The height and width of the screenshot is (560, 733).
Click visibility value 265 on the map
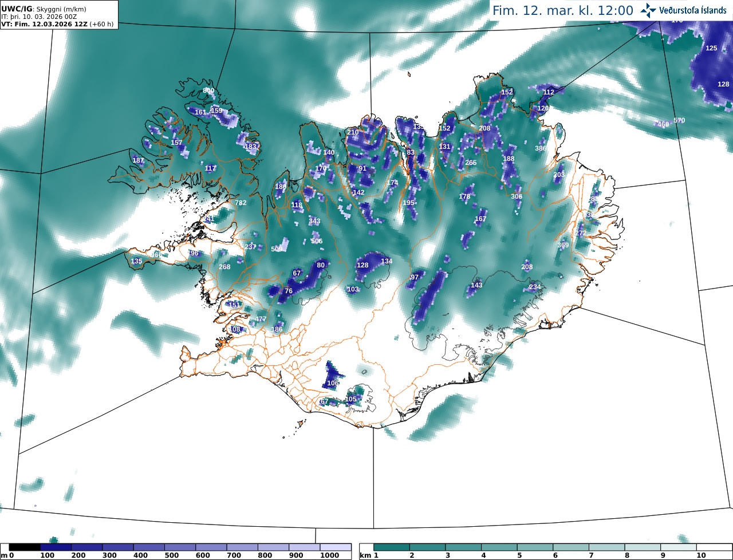click(x=471, y=163)
